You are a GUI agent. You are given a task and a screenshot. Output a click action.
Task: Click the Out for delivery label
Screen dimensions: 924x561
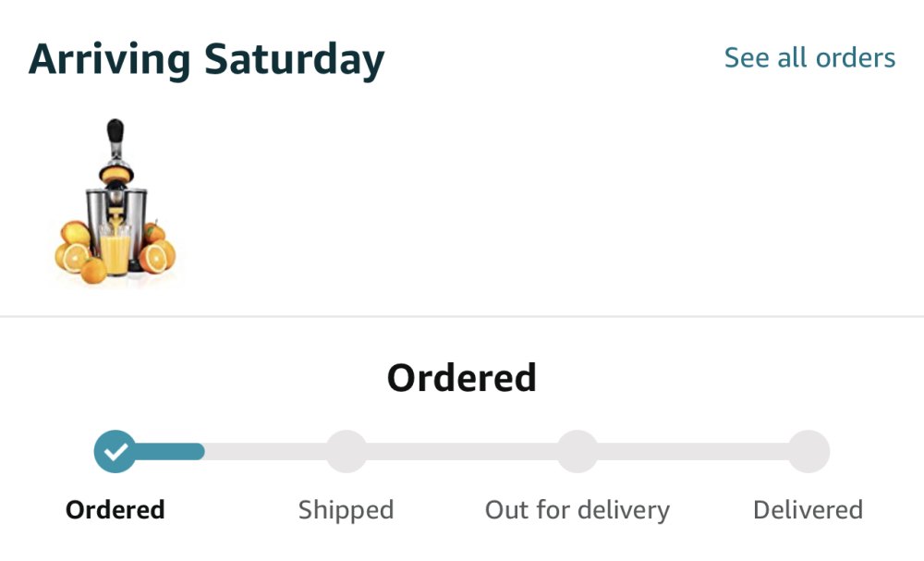(x=577, y=510)
